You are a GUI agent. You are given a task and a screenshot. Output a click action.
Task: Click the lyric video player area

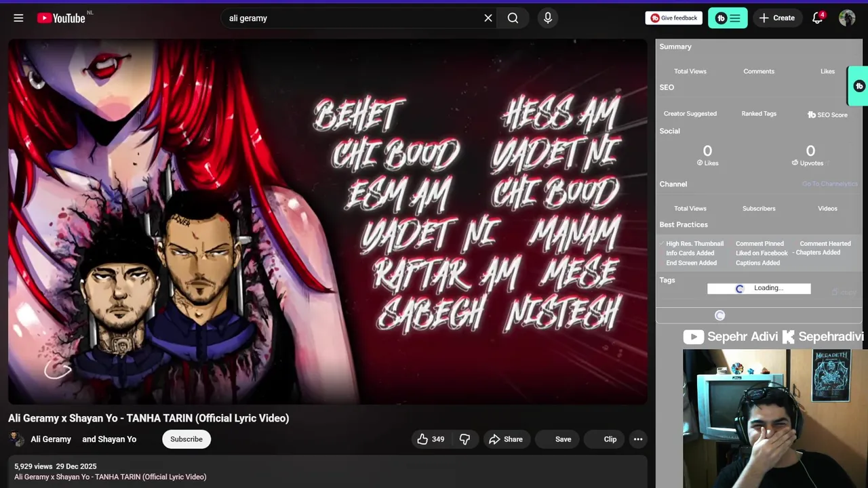click(x=328, y=222)
